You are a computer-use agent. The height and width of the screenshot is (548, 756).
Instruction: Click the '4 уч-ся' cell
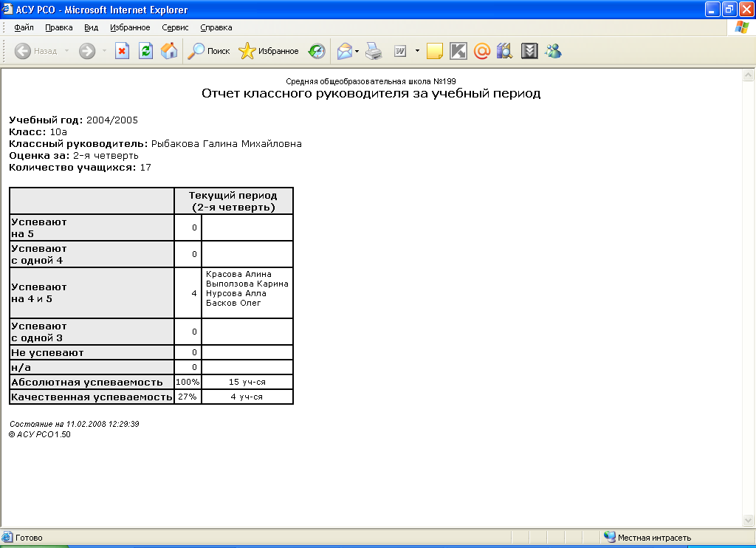pyautogui.click(x=247, y=397)
